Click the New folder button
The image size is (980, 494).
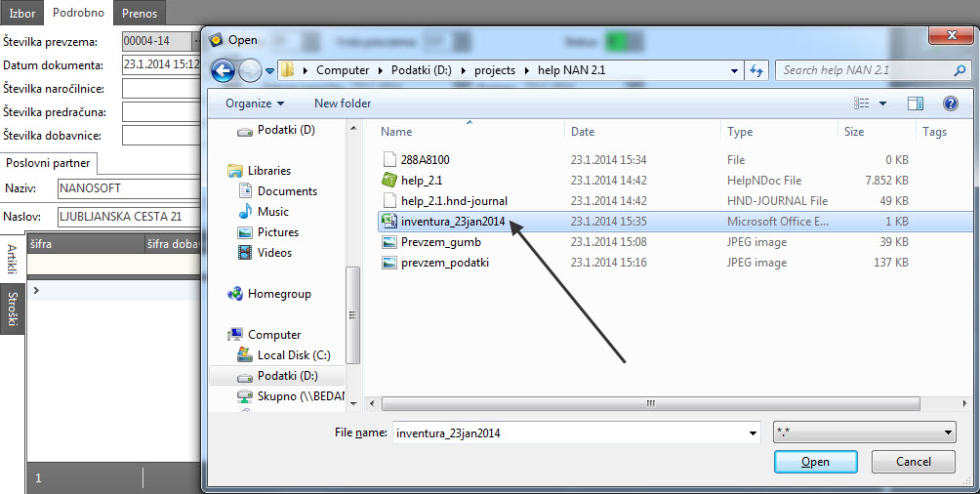(343, 103)
